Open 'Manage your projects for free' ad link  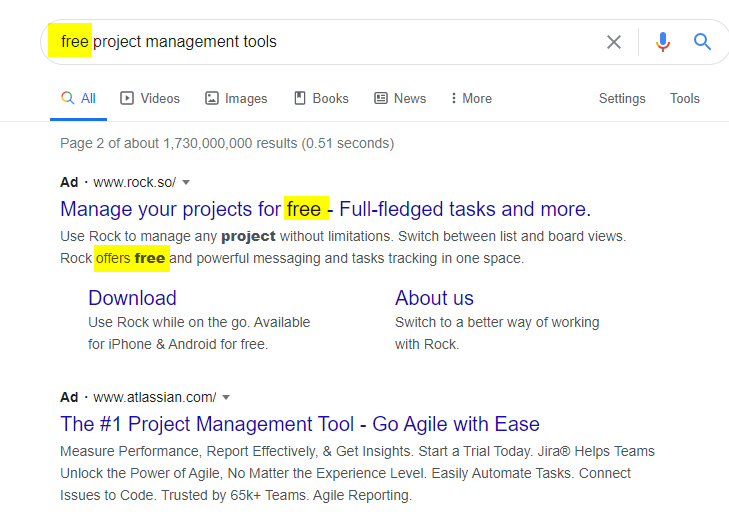[325, 209]
